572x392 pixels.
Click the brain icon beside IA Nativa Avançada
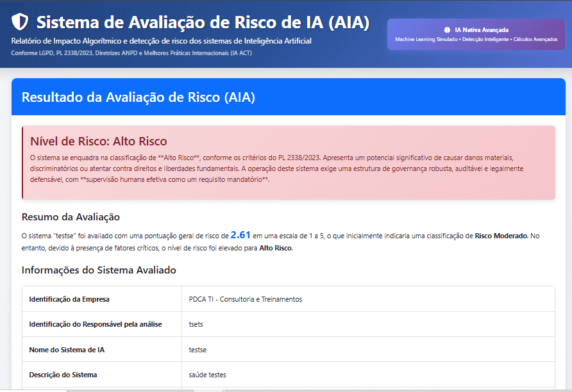(x=447, y=29)
